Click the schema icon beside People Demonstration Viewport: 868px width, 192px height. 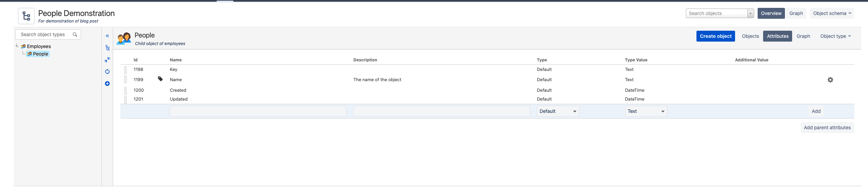26,16
